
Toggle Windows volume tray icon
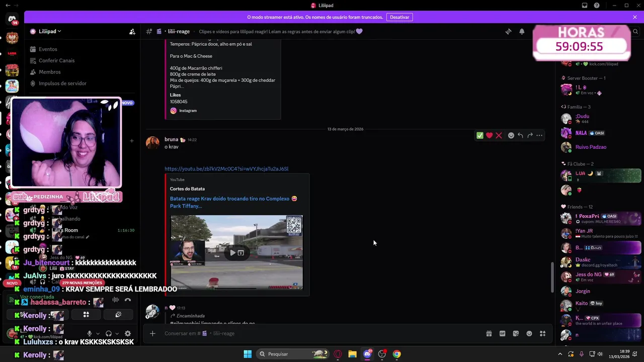(x=601, y=354)
